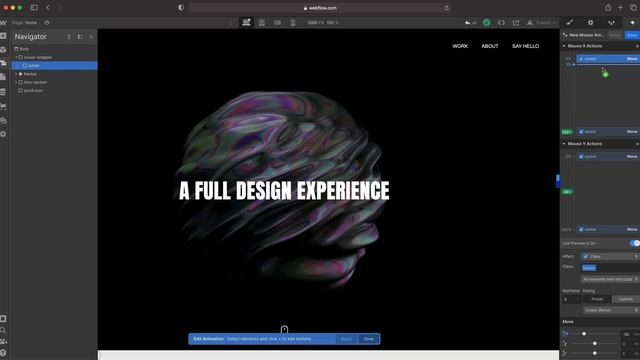
Task: Open the Add Elements panel
Action: coord(3,36)
